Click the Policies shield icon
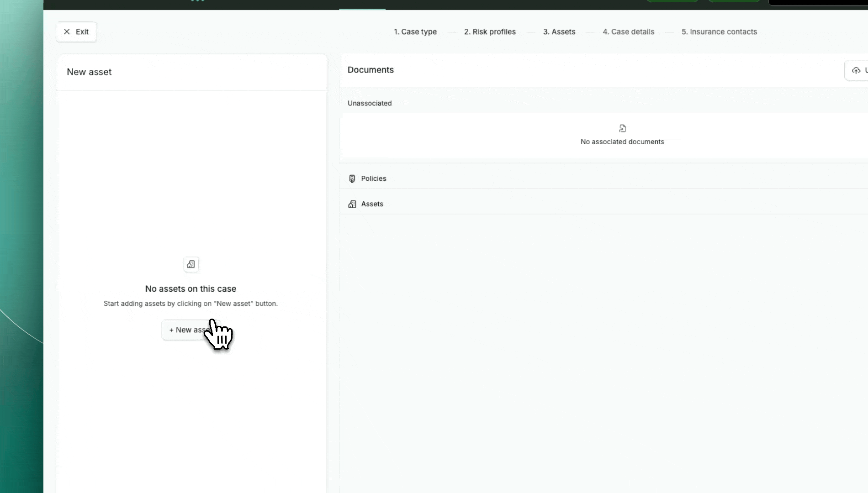 [352, 178]
